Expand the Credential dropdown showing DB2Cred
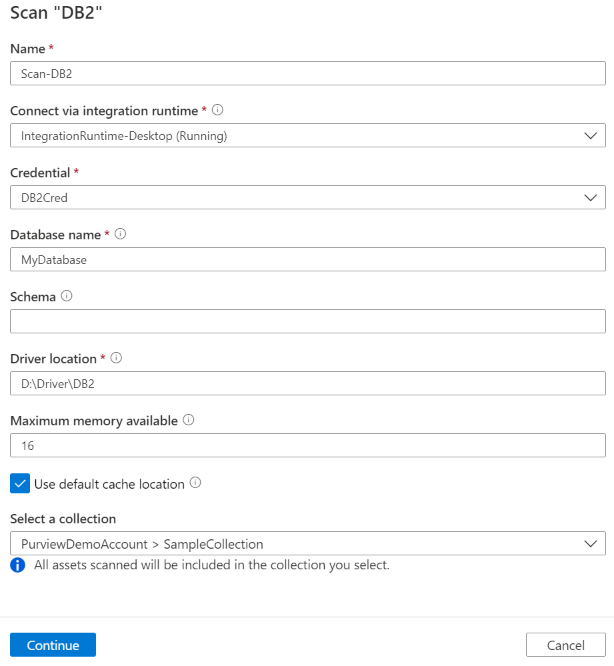 coord(307,198)
